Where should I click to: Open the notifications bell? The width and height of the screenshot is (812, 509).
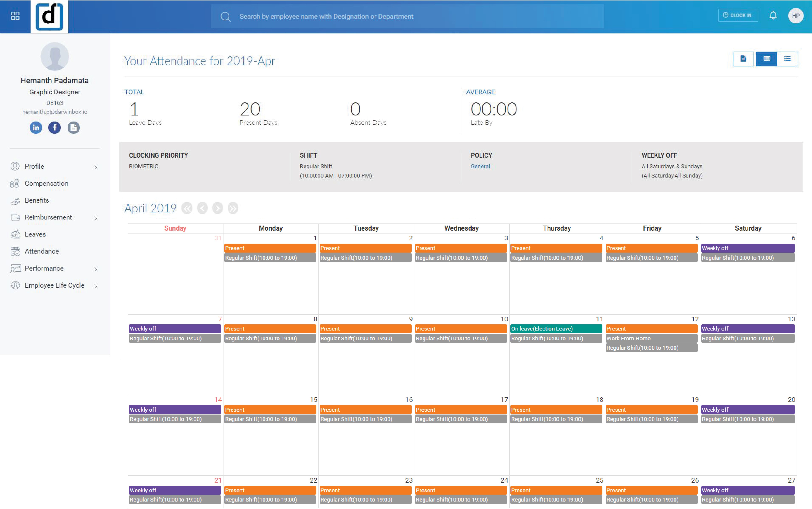(773, 15)
